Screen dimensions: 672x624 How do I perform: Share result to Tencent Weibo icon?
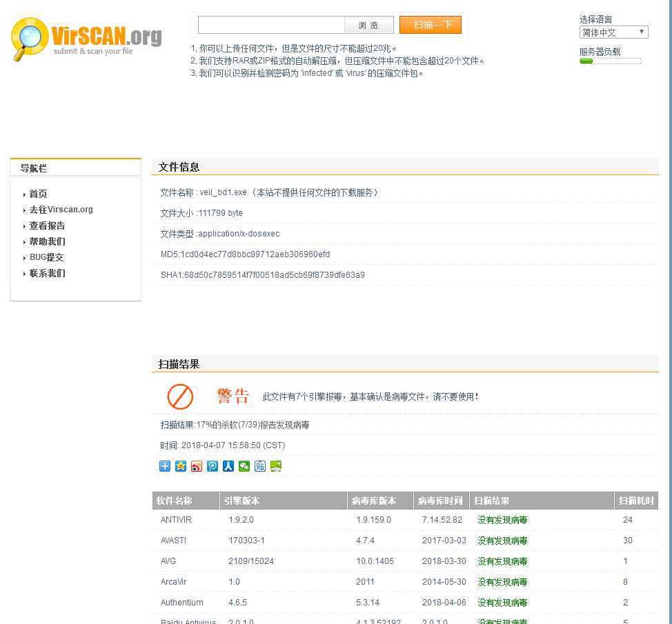click(213, 466)
